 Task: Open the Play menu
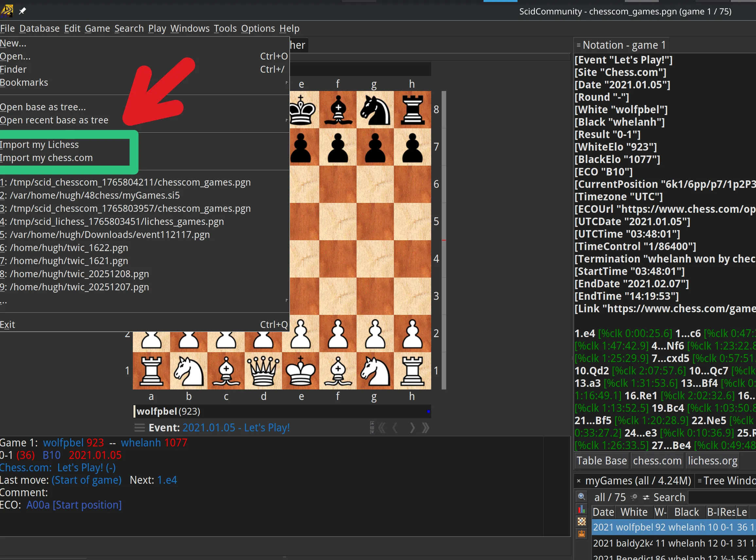click(x=157, y=28)
